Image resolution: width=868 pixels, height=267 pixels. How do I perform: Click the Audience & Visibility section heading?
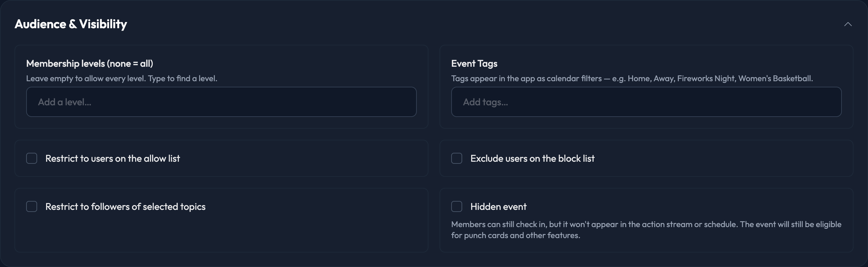pyautogui.click(x=71, y=24)
